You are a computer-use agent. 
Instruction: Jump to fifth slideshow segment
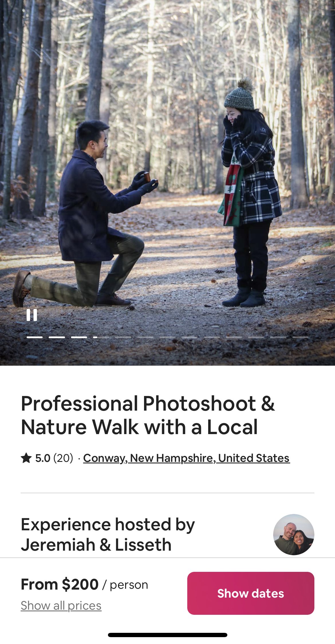pyautogui.click(x=123, y=337)
